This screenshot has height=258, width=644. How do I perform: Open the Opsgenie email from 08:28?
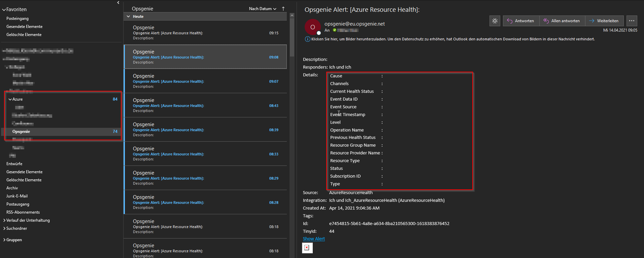[x=205, y=202]
